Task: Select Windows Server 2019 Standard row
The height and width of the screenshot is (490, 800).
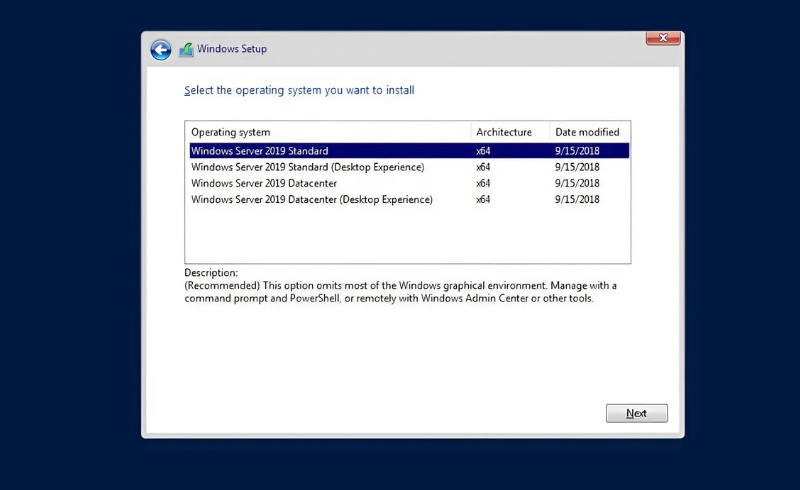Action: click(409, 151)
